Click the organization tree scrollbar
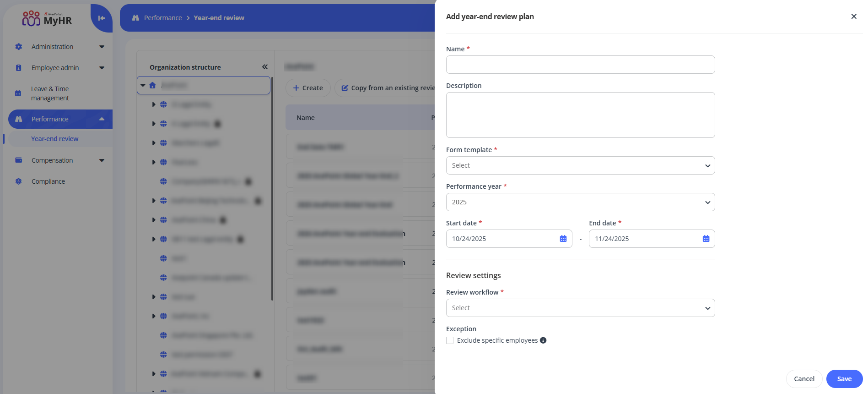This screenshot has width=868, height=394. pyautogui.click(x=272, y=189)
